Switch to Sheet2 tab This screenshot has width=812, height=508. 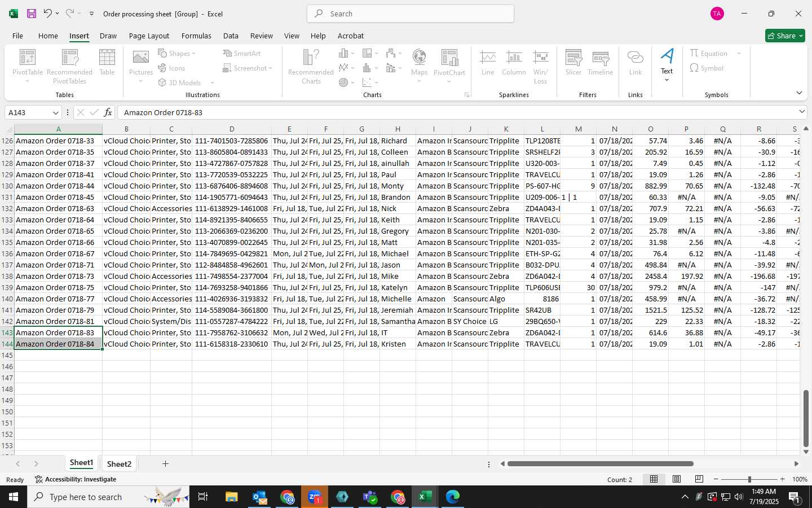(119, 464)
